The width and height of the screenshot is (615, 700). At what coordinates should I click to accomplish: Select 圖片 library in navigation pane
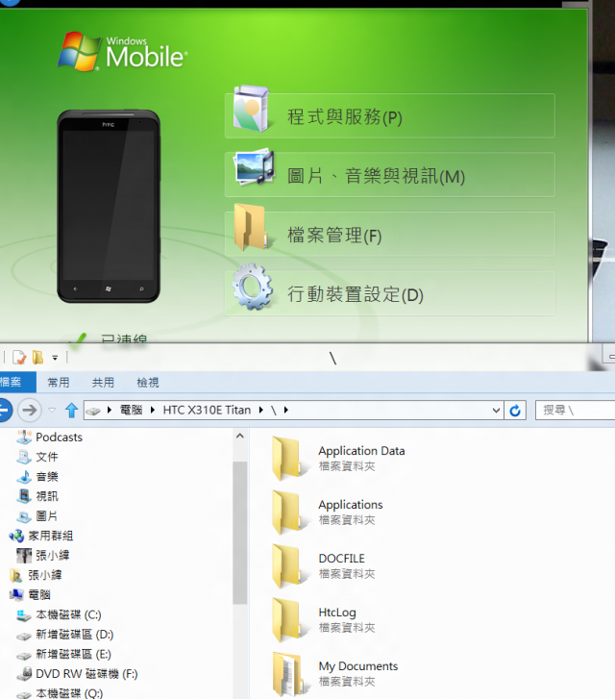[47, 515]
